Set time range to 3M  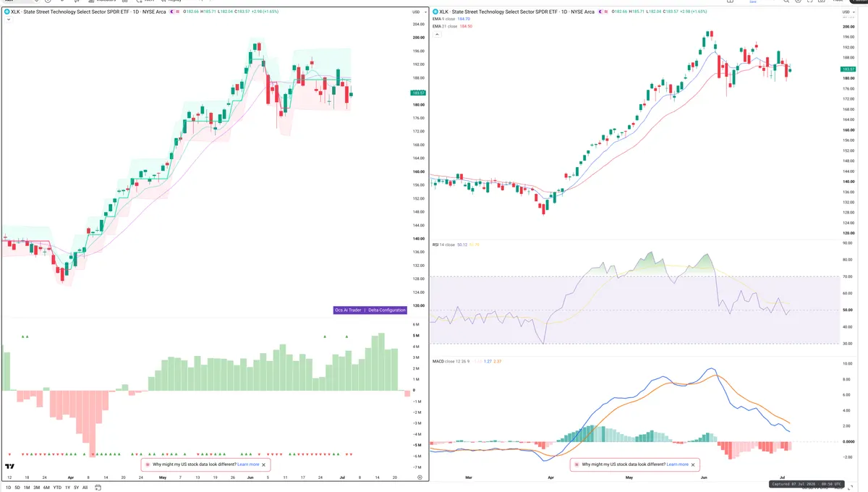36,488
